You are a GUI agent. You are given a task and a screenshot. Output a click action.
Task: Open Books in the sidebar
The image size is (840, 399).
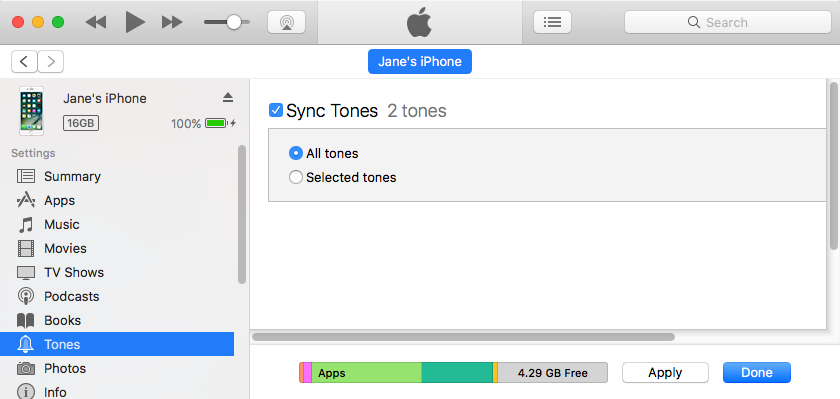(117, 320)
